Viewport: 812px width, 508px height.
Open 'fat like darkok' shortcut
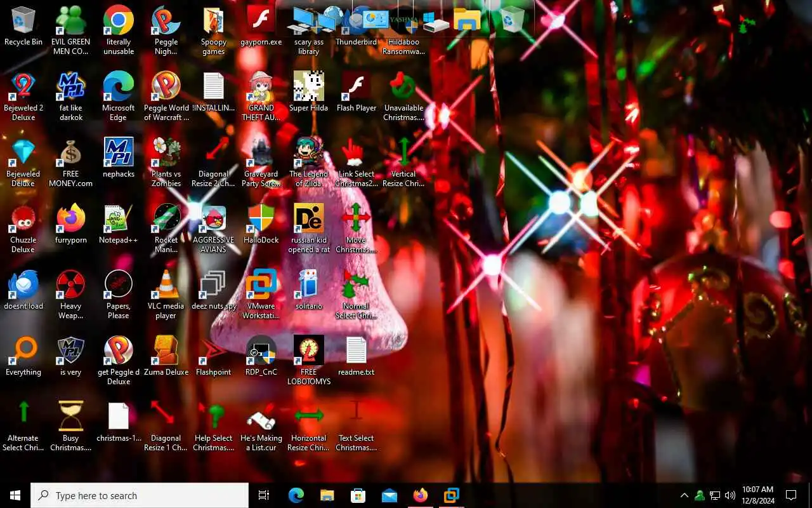click(71, 97)
